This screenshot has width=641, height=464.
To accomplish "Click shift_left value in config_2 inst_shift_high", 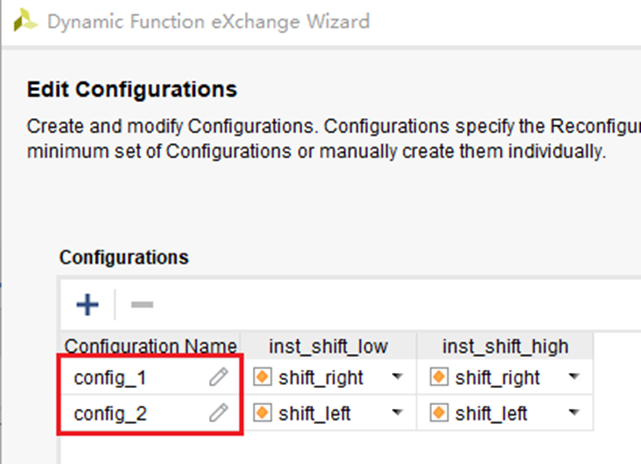I will point(492,413).
